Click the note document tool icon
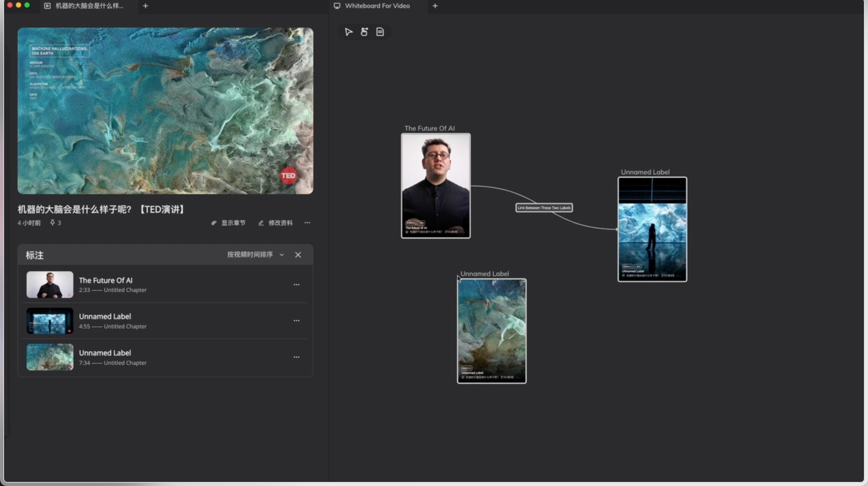This screenshot has width=868, height=486. [x=380, y=32]
